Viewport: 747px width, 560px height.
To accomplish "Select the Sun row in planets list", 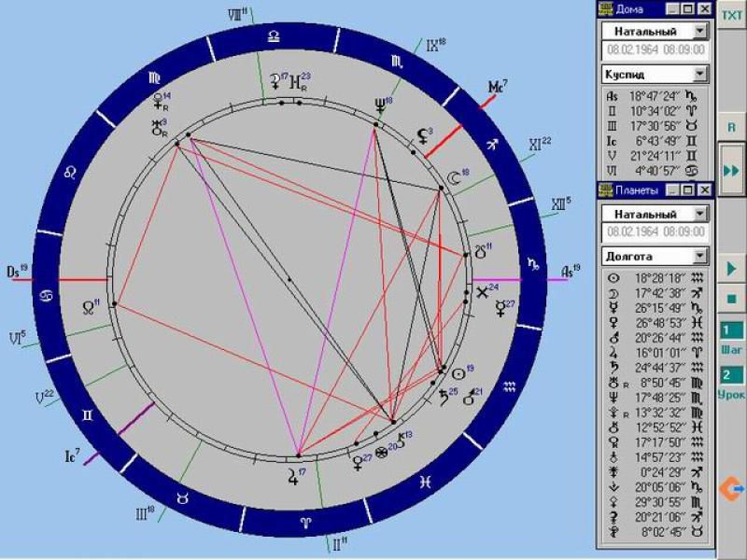I will pos(655,278).
